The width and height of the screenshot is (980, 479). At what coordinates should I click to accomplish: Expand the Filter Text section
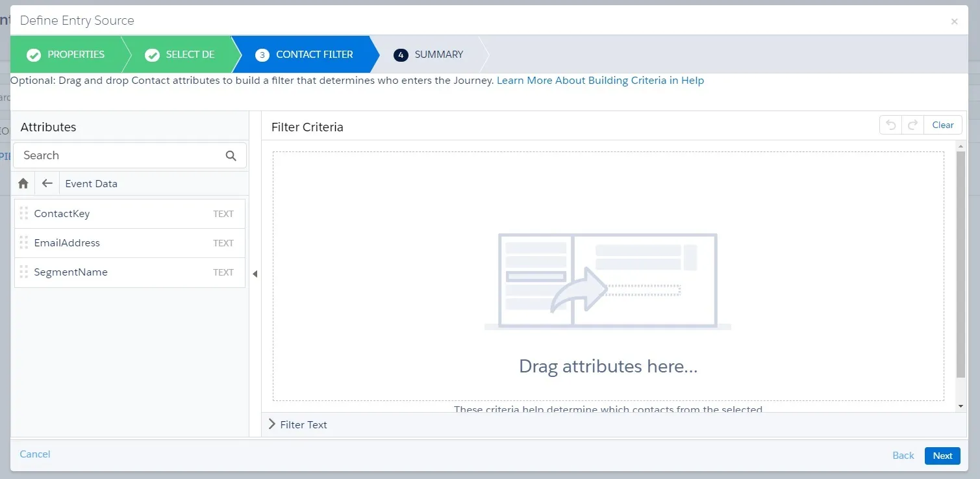pos(297,424)
